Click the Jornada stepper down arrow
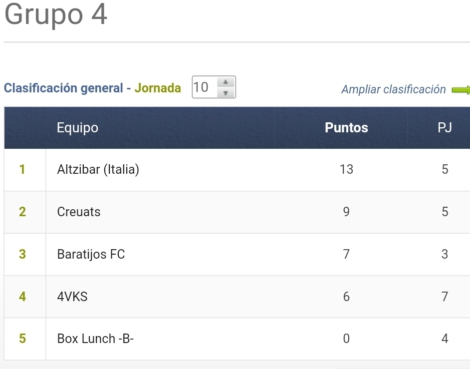This screenshot has height=369, width=470. [x=226, y=93]
